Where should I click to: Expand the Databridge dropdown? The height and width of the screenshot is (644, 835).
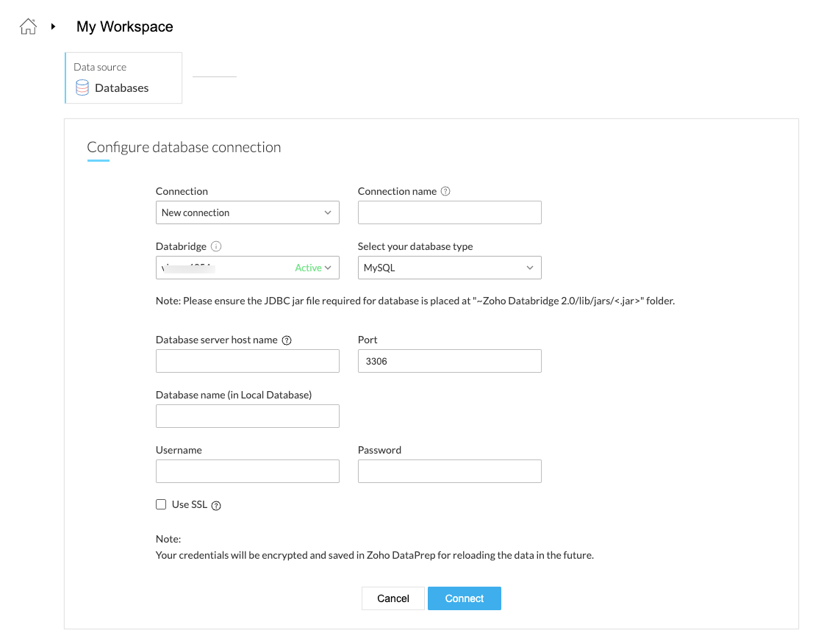[247, 268]
